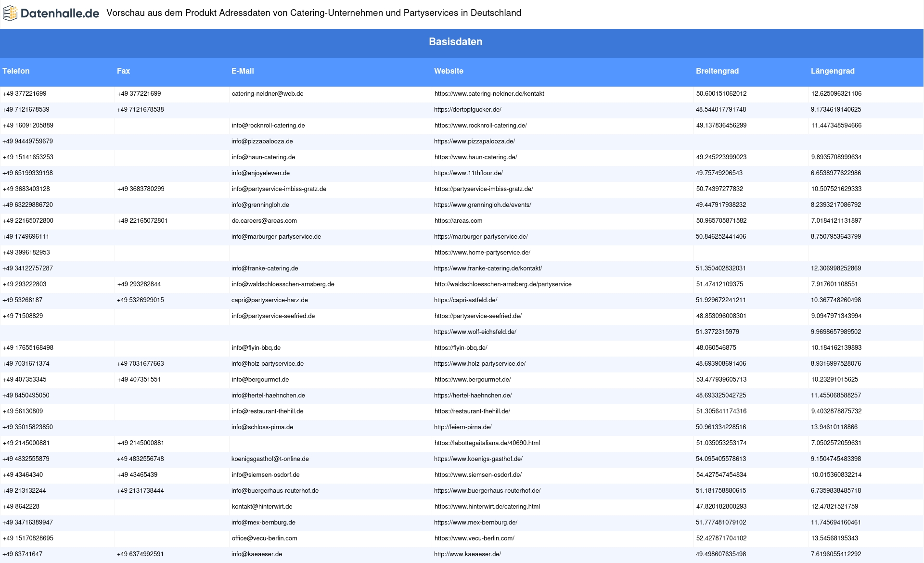Click the Telefon column header
The image size is (924, 563).
pos(16,71)
